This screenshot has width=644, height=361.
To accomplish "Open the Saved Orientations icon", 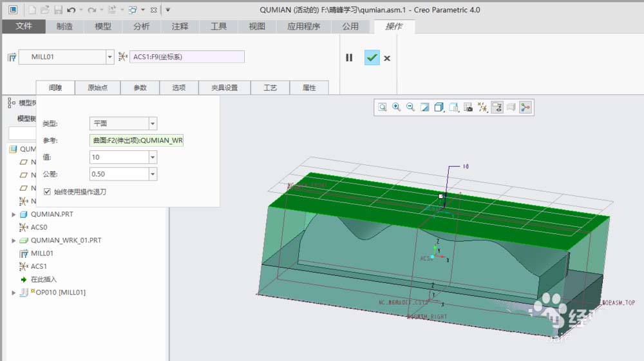I will coord(454,107).
